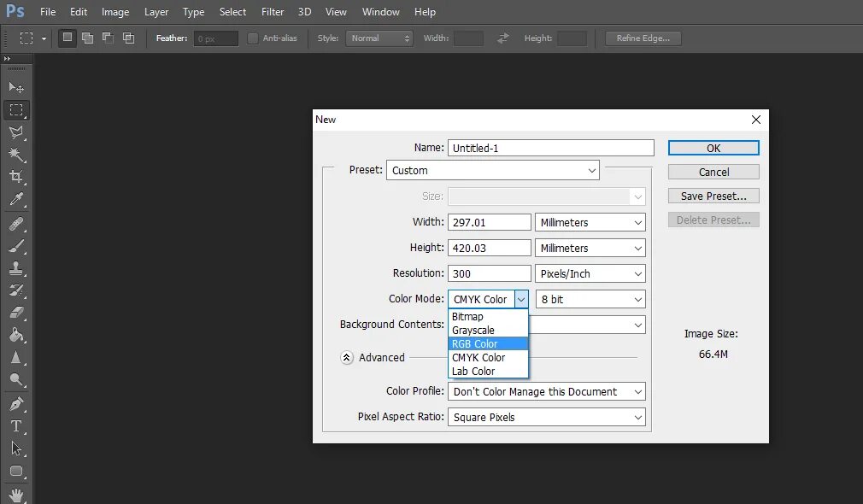Close the Color Mode dropdown arrow
Image resolution: width=863 pixels, height=504 pixels.
(x=521, y=299)
